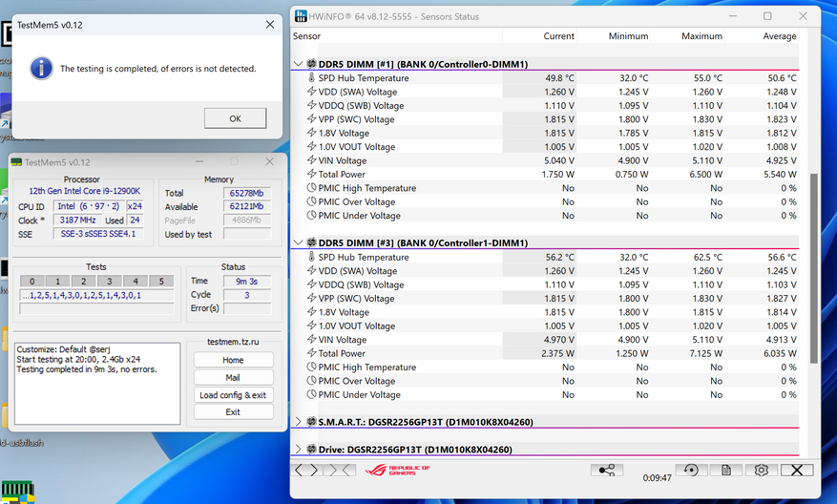Screen dimensions: 837x504
Task: Click the Exit button in TestMem5
Action: click(x=233, y=412)
